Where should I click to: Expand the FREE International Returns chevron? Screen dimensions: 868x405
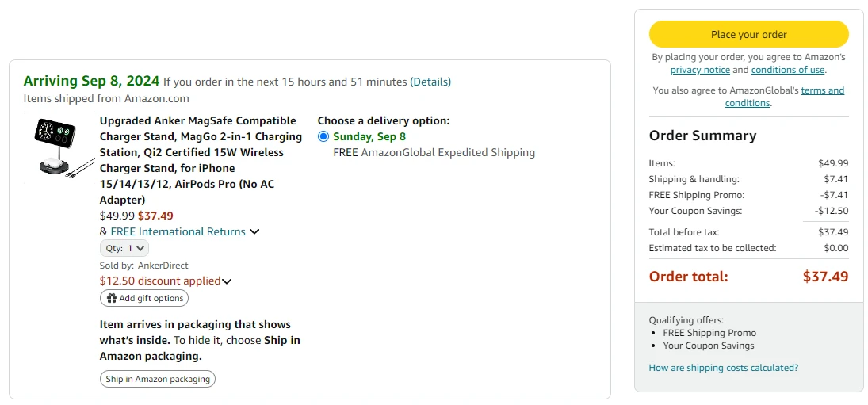pyautogui.click(x=254, y=232)
